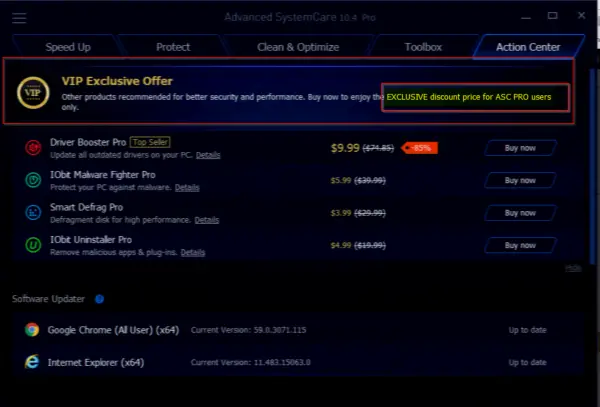600x407 pixels.
Task: Click the Driver Booster Pro title
Action: [88, 142]
